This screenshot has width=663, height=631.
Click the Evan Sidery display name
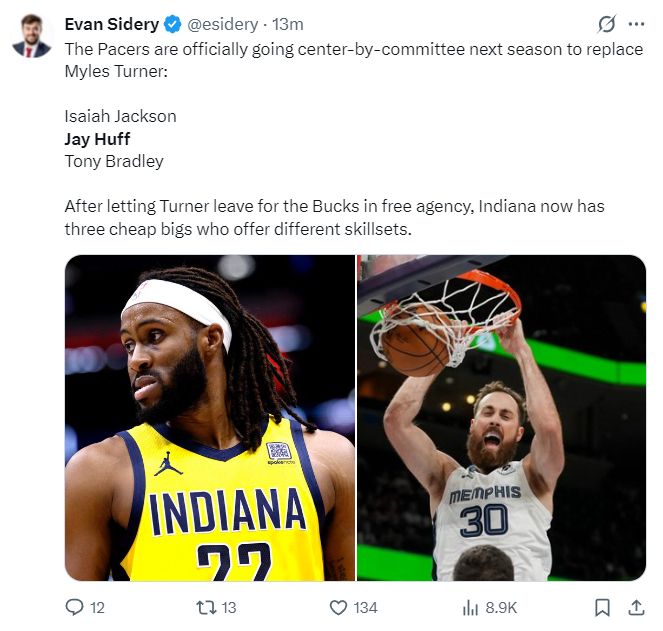(112, 24)
